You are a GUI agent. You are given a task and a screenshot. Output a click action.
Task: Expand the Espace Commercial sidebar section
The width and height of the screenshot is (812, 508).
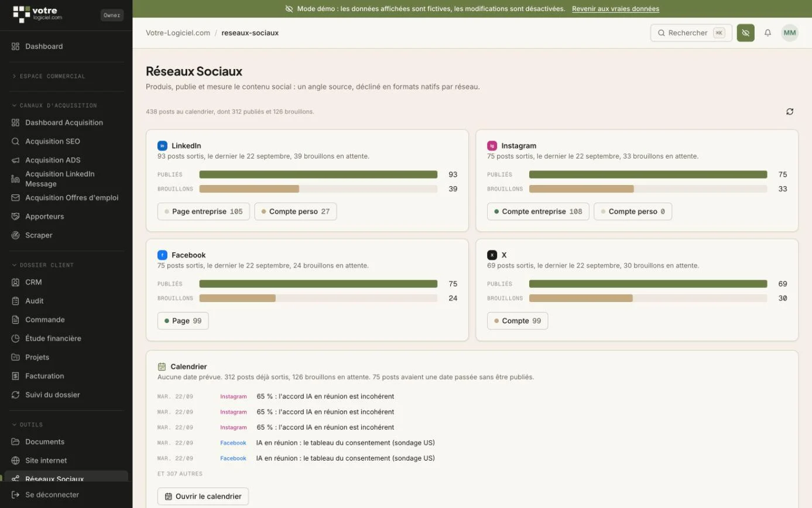pyautogui.click(x=49, y=76)
